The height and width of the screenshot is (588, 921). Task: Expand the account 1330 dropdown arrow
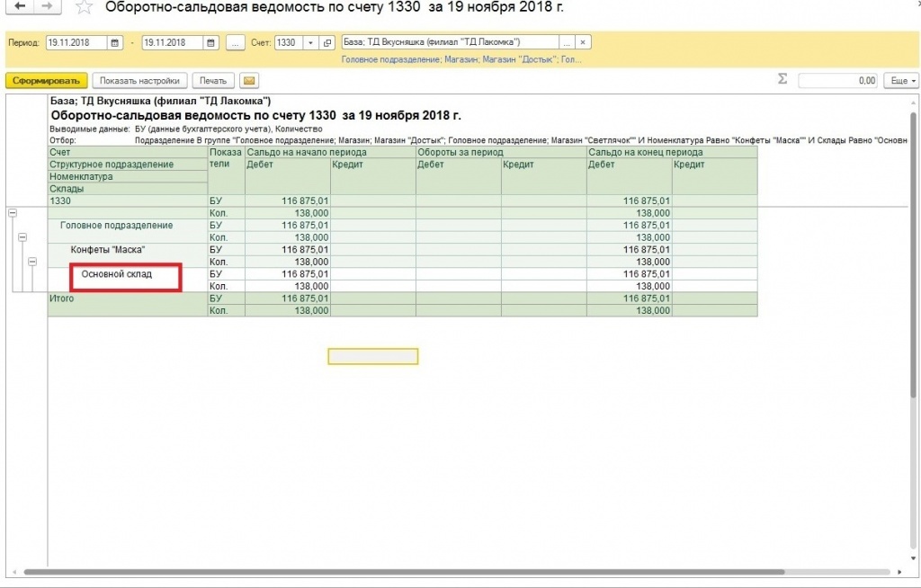310,43
